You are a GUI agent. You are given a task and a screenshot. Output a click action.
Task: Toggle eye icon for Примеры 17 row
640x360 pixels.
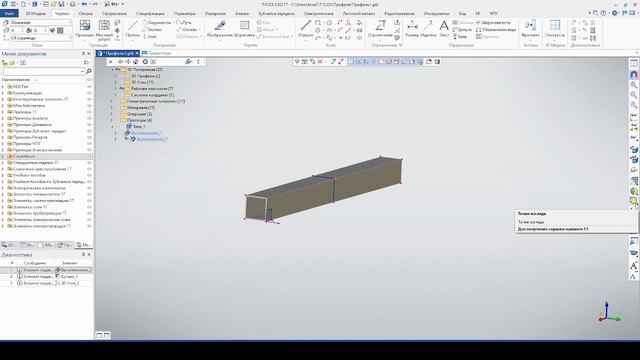click(x=89, y=112)
